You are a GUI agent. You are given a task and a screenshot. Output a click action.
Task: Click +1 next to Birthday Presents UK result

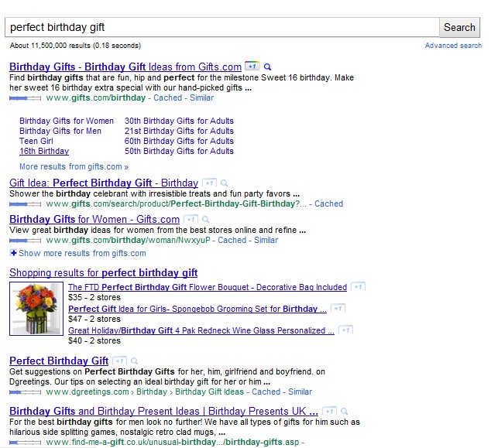pos(329,411)
